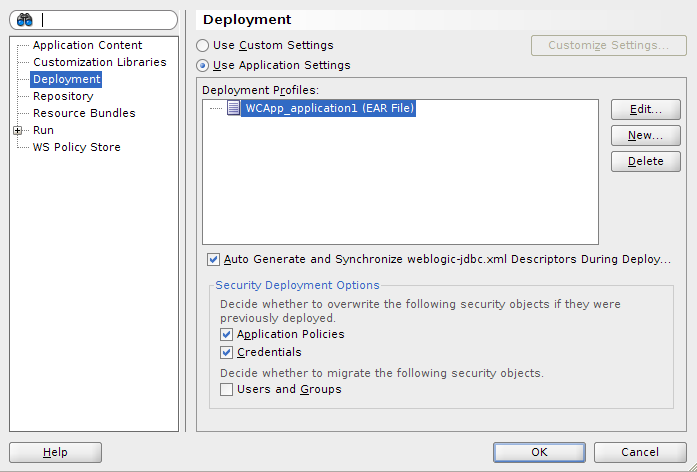Image resolution: width=697 pixels, height=472 pixels.
Task: Click the Edit... profile button
Action: click(645, 109)
